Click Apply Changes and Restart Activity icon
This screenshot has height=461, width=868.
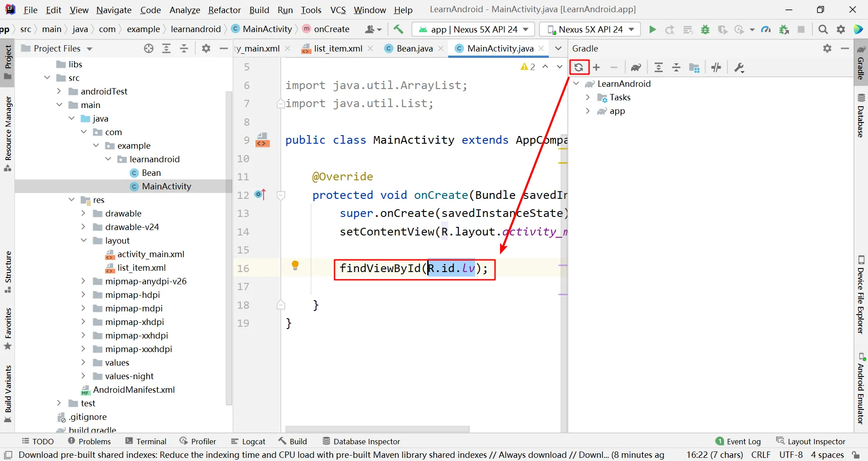(670, 29)
